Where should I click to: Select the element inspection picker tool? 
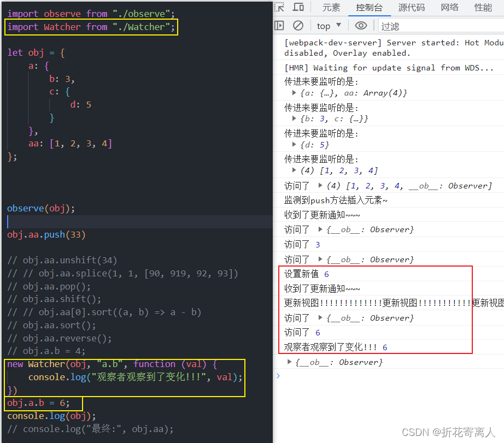pyautogui.click(x=280, y=7)
